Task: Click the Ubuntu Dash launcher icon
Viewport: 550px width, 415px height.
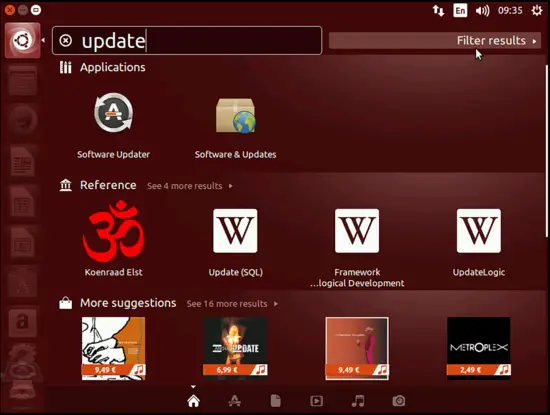Action: click(x=22, y=40)
